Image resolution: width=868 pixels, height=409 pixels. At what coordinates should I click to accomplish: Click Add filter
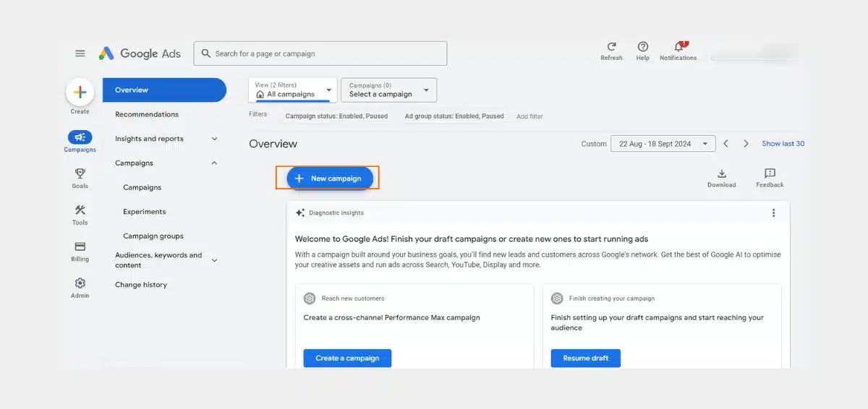pos(529,116)
